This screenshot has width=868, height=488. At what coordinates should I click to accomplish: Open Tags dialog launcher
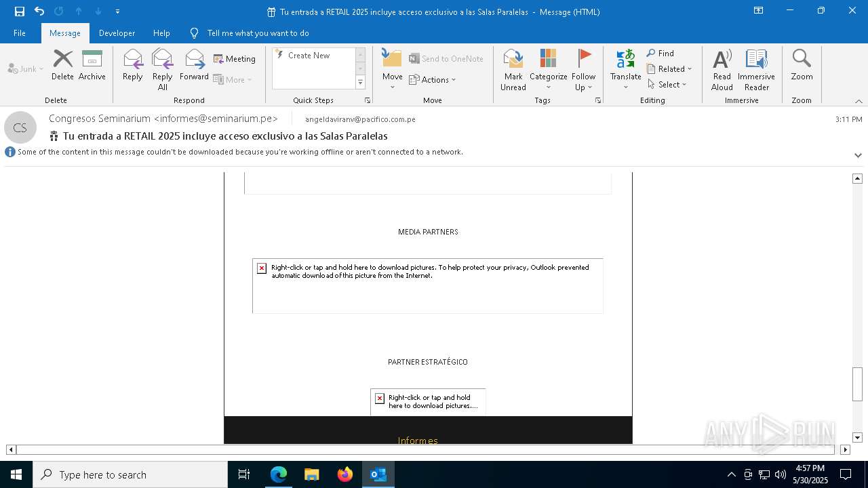tap(598, 100)
